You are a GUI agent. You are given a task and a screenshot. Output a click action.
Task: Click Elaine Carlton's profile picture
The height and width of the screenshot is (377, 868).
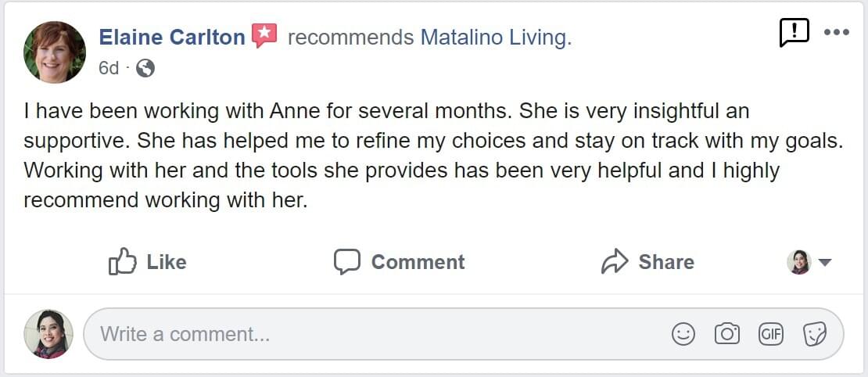click(55, 52)
